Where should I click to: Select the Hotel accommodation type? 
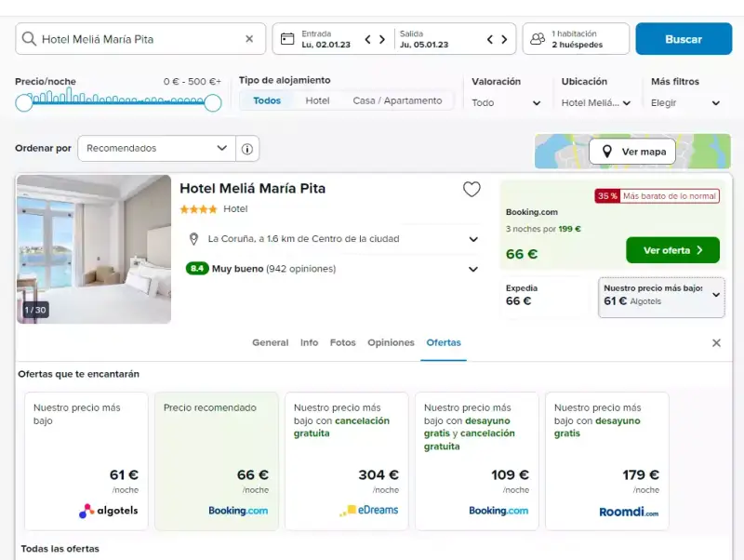[x=317, y=100]
